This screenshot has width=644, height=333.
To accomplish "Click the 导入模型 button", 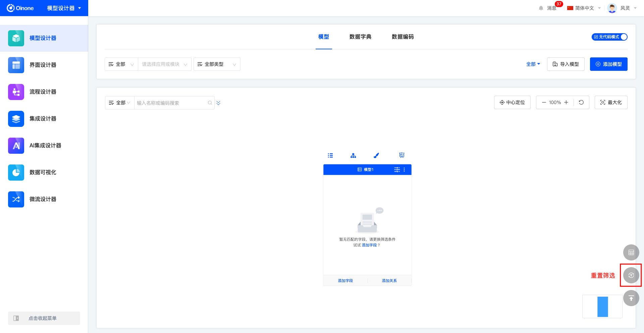I will point(566,64).
